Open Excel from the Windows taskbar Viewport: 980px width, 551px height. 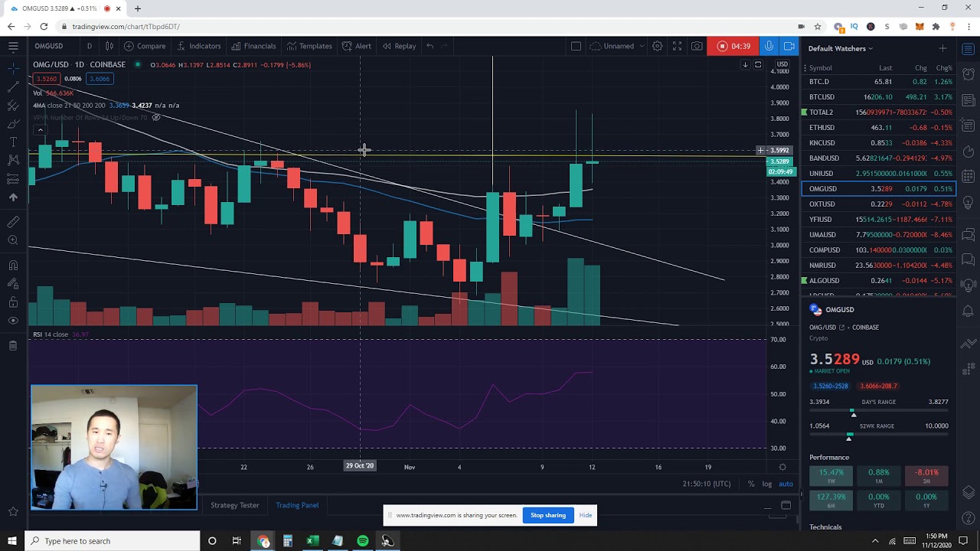point(312,541)
